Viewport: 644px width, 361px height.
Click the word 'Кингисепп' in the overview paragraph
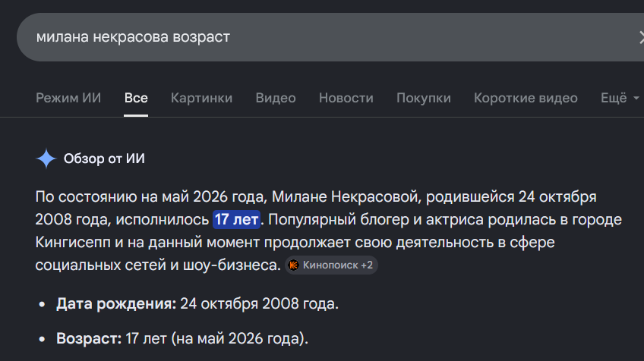(73, 243)
